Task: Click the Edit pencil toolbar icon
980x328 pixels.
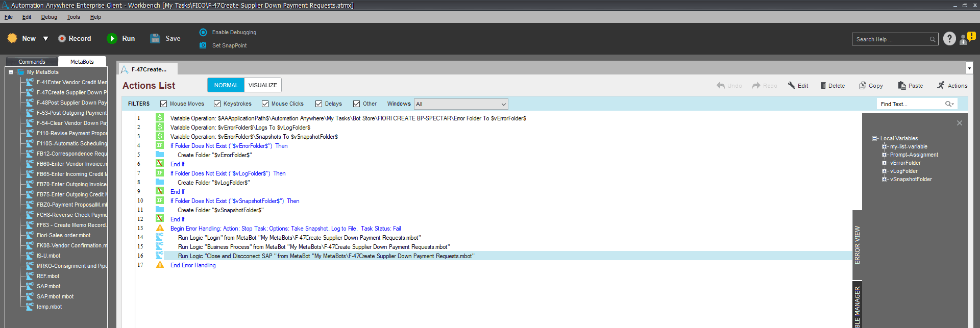Action: click(792, 85)
